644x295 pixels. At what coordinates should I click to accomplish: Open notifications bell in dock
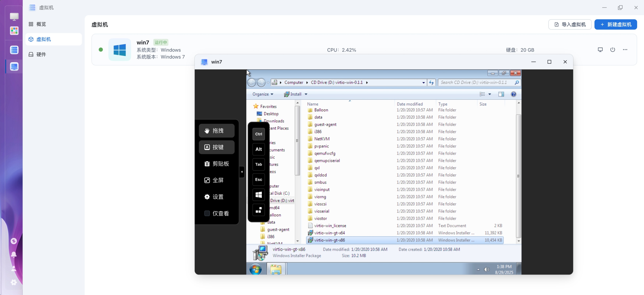tap(14, 254)
